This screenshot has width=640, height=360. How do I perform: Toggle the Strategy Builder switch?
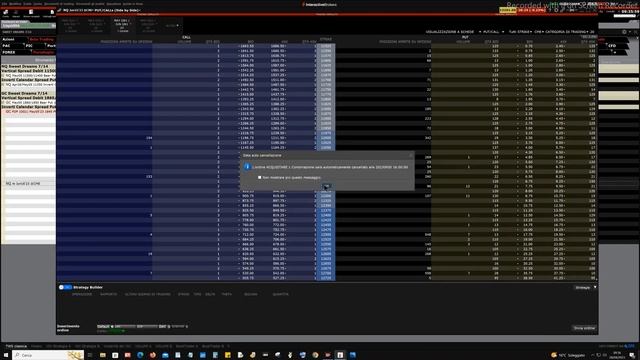point(65,287)
